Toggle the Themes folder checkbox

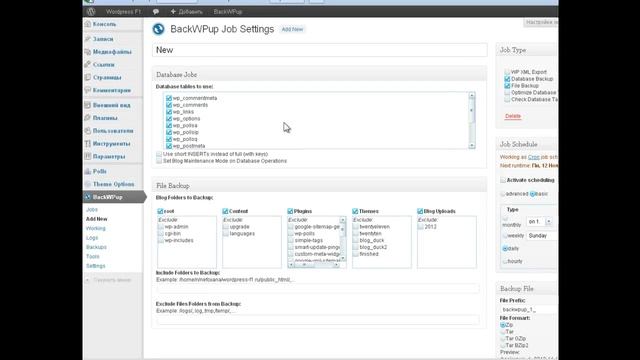click(355, 211)
